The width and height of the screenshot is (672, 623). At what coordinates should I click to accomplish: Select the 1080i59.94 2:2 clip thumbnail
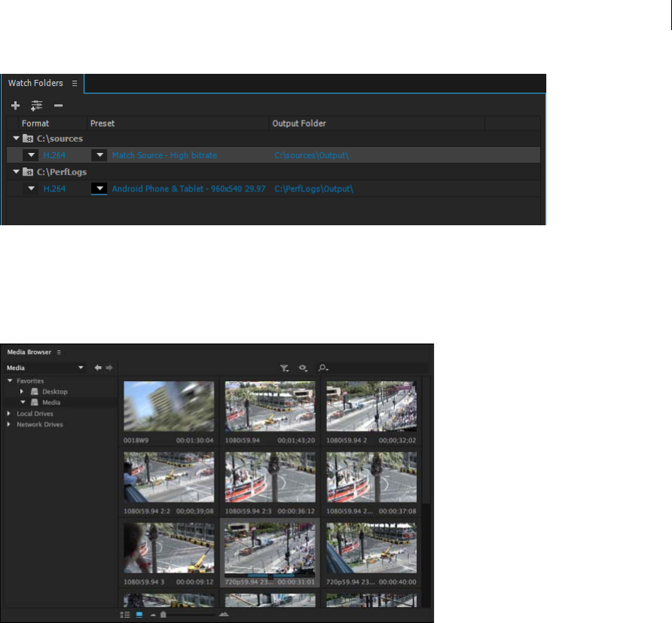click(x=169, y=477)
